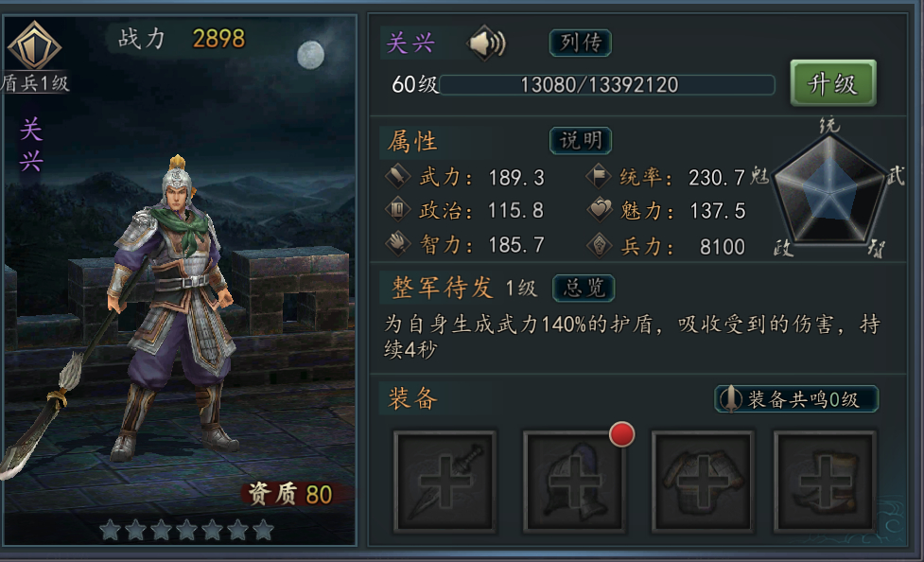Viewport: 924px width, 562px height.
Task: Open the 说明 attribute explanation
Action: coord(581,140)
